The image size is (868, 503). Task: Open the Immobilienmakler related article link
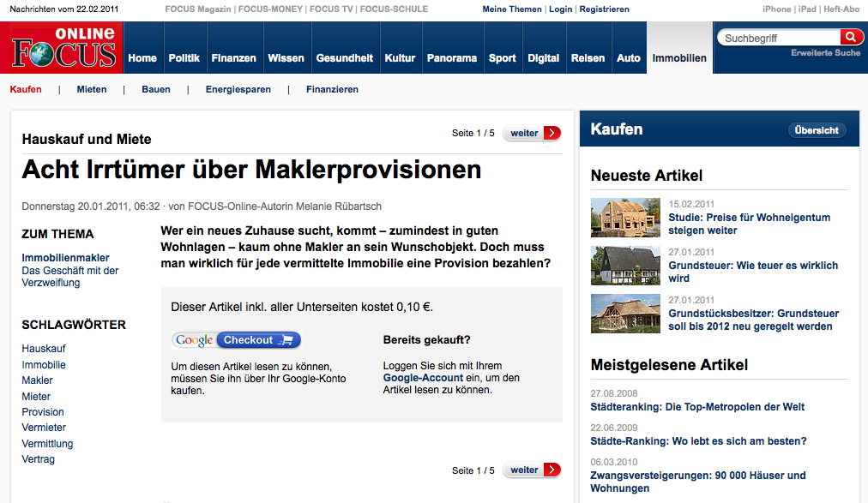click(65, 258)
